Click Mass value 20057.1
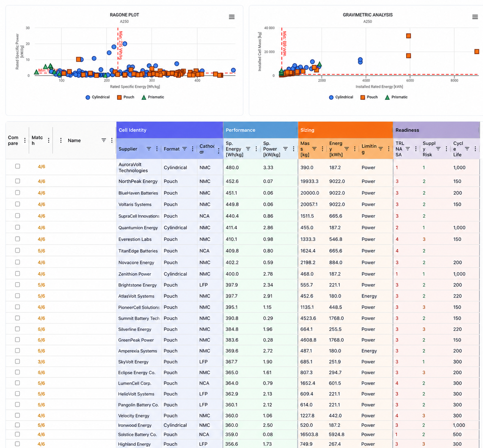 pos(310,204)
